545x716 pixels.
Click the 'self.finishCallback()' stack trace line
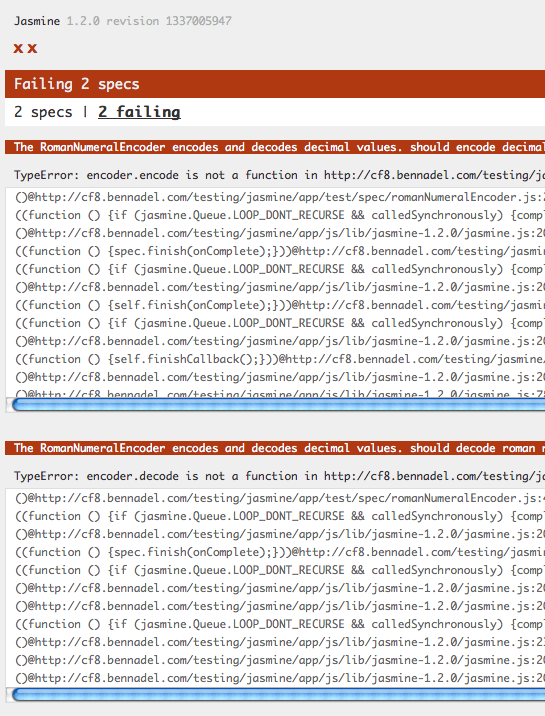click(280, 359)
